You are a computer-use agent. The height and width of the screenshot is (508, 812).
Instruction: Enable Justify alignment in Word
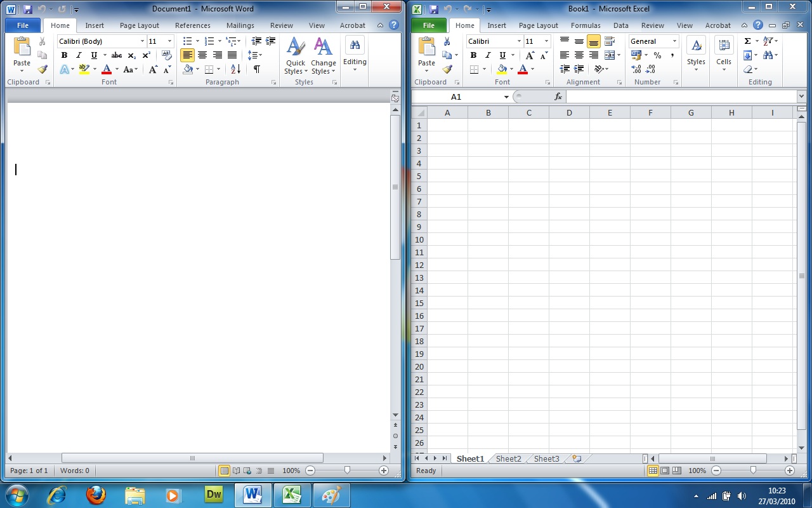[232, 55]
